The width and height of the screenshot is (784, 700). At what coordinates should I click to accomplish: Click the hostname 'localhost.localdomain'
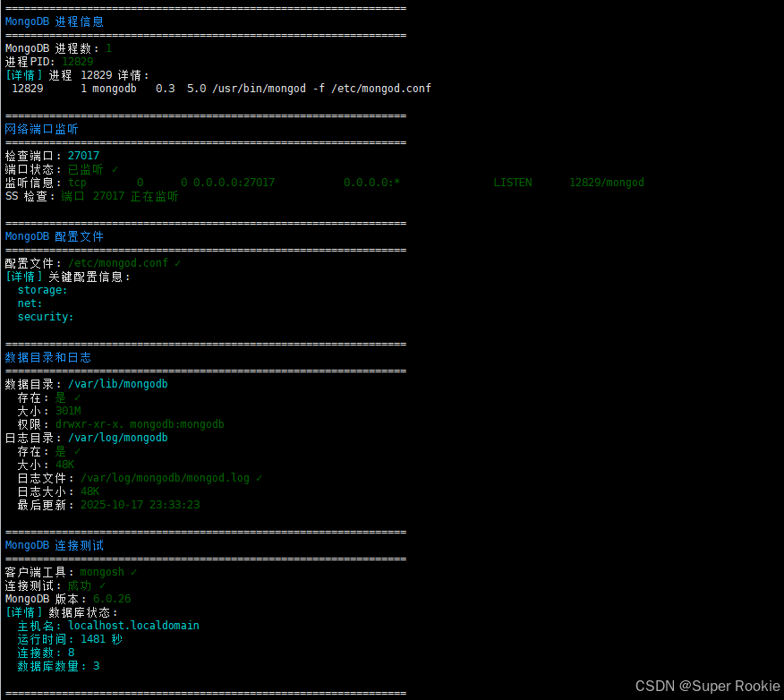tap(133, 626)
